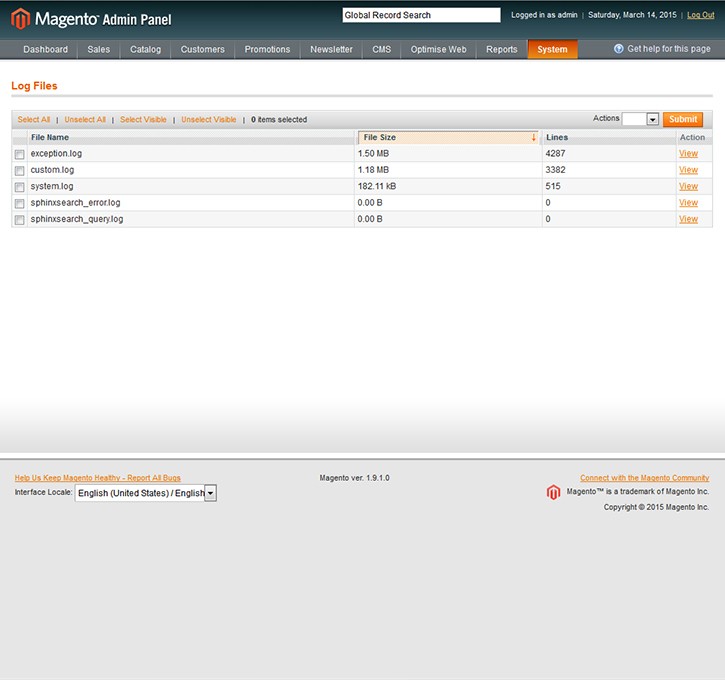Open the Catalog menu
Viewport: 725px width, 680px height.
tap(145, 49)
